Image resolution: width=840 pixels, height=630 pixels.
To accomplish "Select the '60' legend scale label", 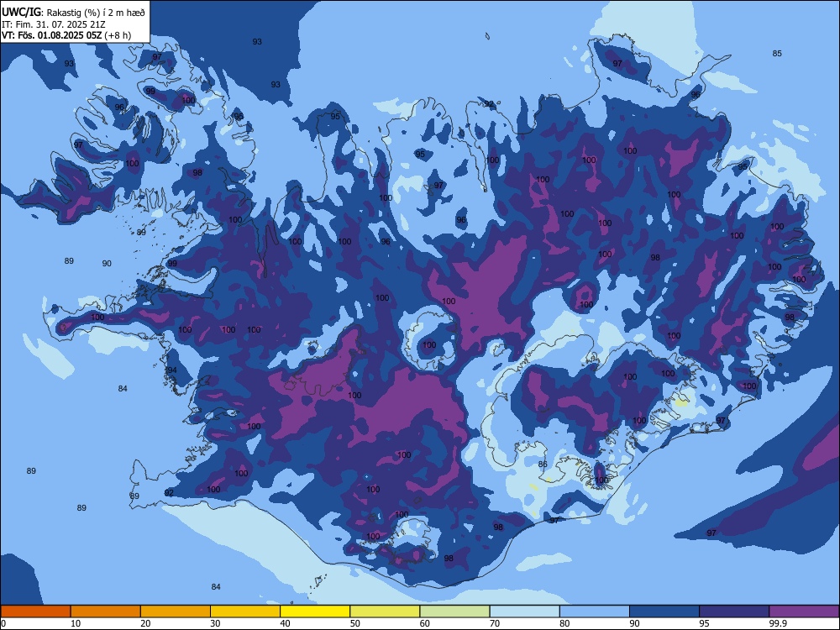I will click(x=425, y=623).
